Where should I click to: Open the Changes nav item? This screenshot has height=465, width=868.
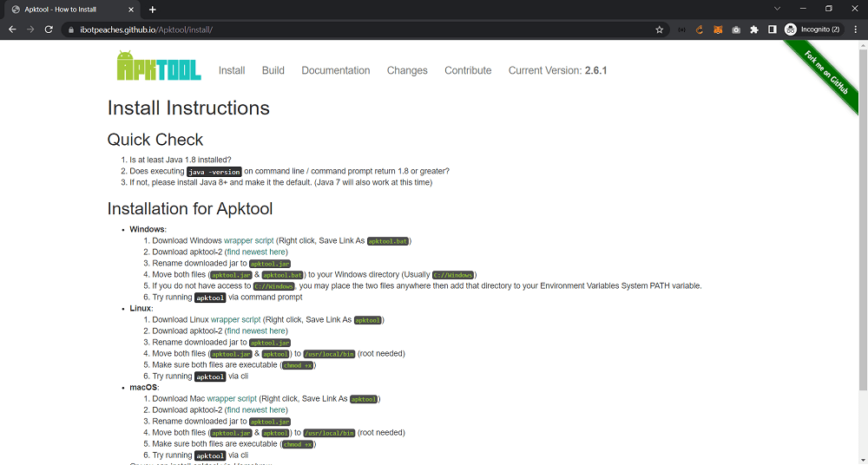tap(407, 70)
